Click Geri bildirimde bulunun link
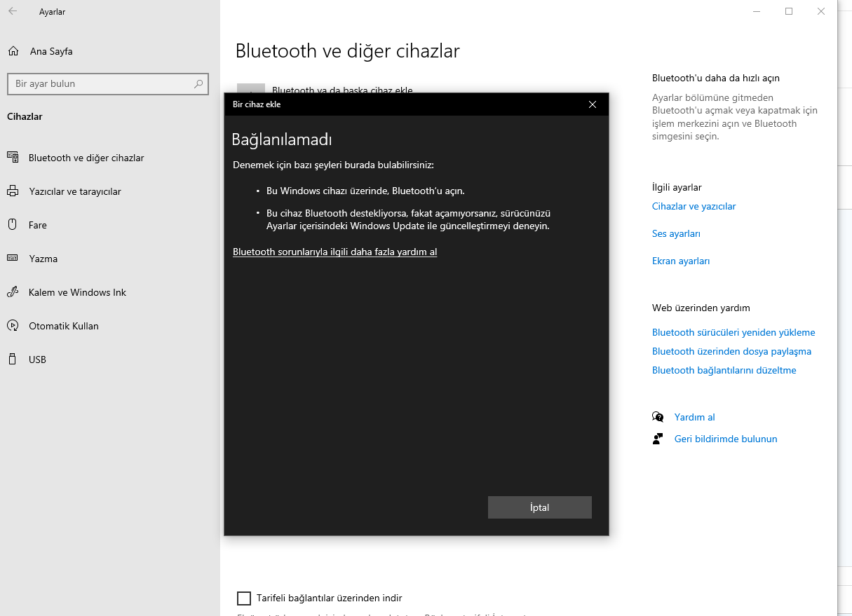This screenshot has width=852, height=616. point(726,439)
